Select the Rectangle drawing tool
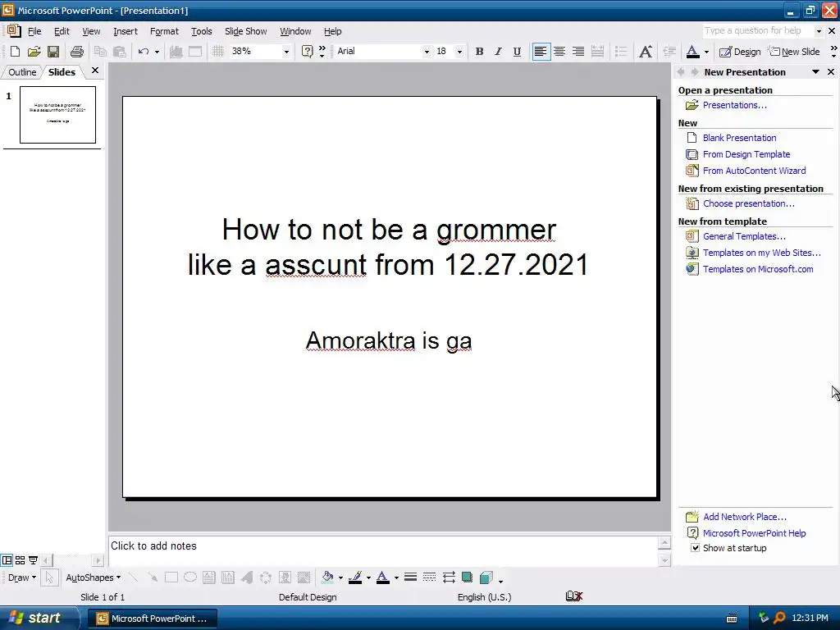Viewport: 840px width, 630px height. coord(171,577)
